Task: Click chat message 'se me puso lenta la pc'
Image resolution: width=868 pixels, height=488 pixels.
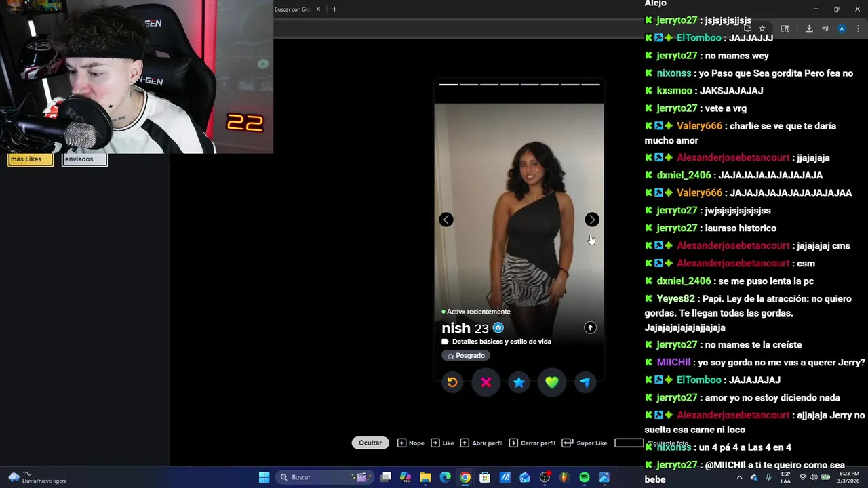Action: (x=766, y=281)
